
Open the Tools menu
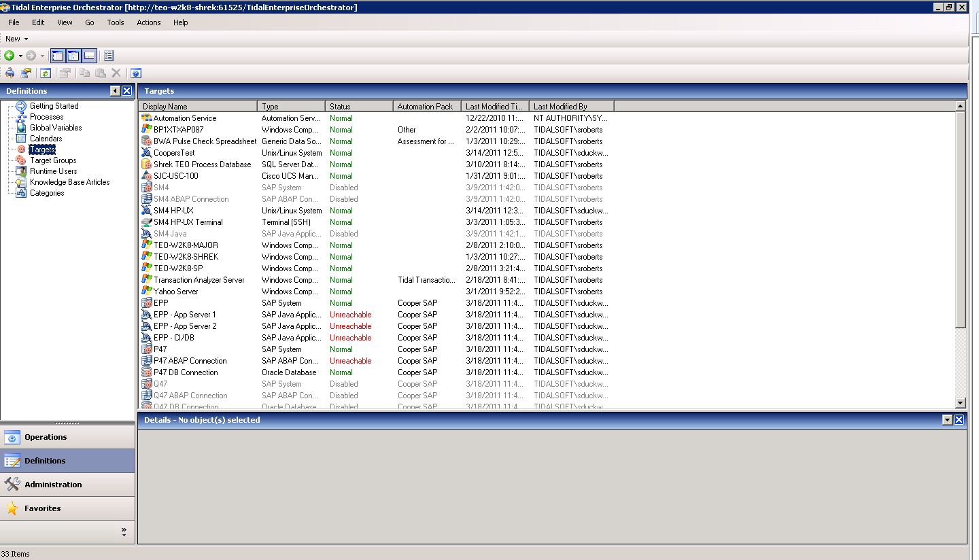tap(116, 22)
